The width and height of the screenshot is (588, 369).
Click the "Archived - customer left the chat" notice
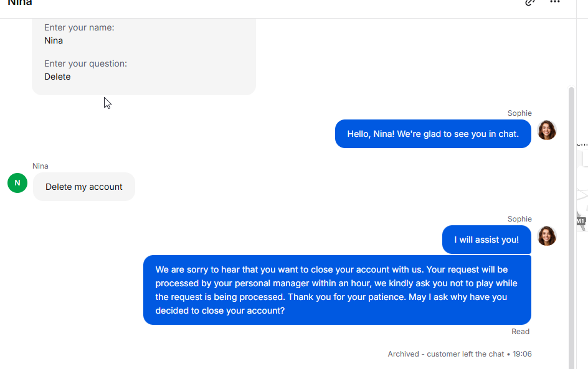coord(446,354)
